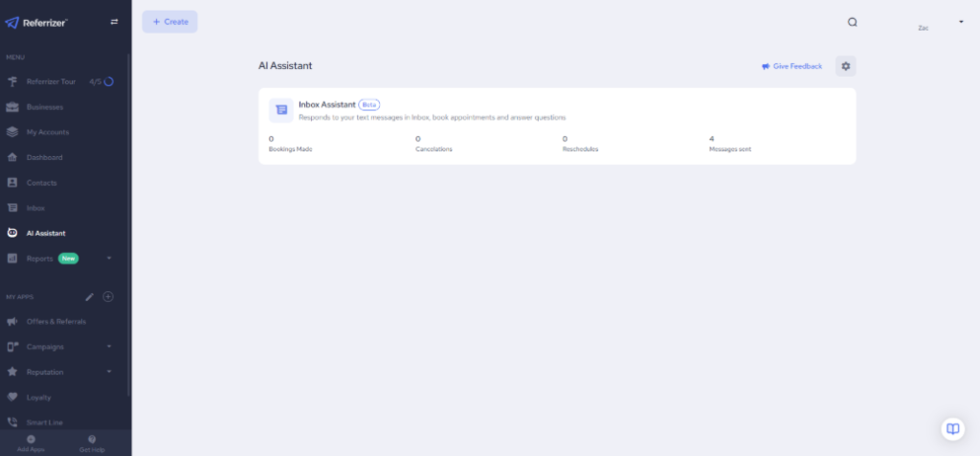The height and width of the screenshot is (456, 980).
Task: Open the user account dropdown arrow
Action: tap(960, 21)
